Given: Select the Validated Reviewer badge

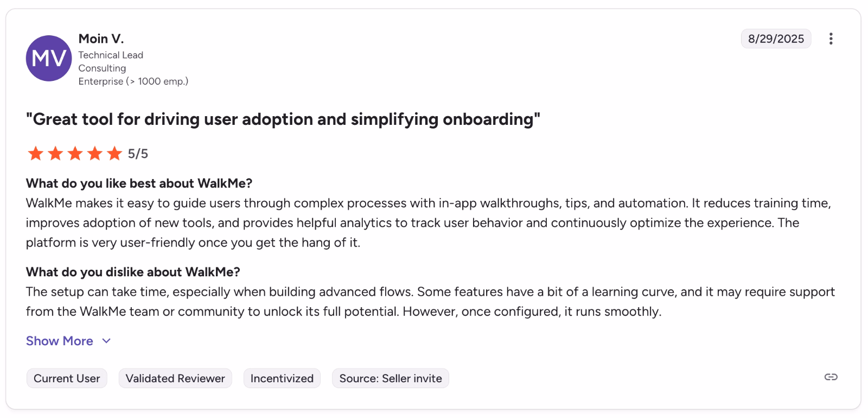Looking at the screenshot, I should [175, 378].
